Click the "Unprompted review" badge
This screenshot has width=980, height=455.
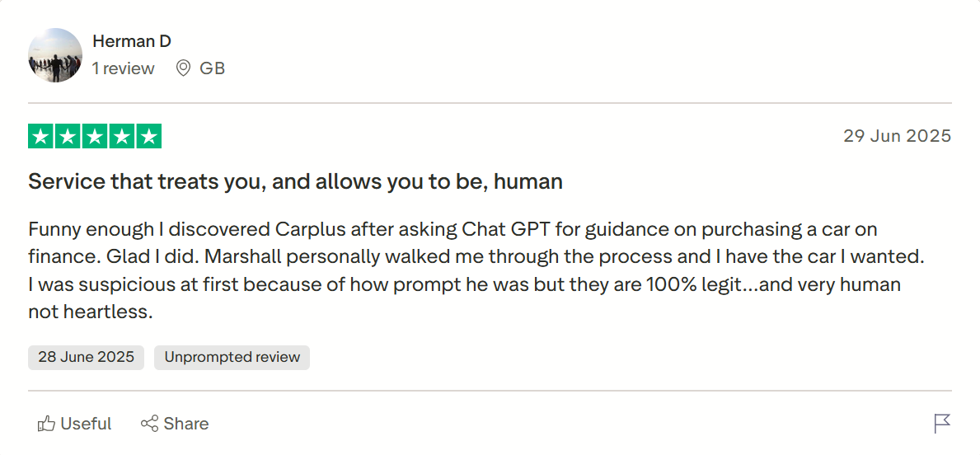232,358
